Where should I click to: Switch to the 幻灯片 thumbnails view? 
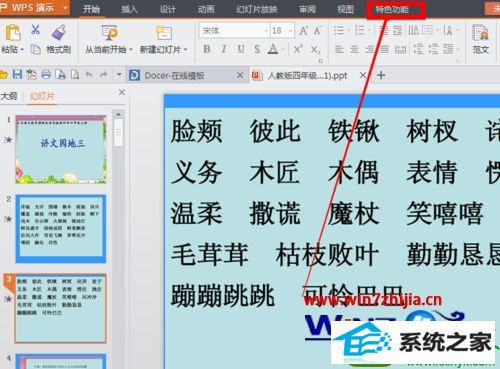pyautogui.click(x=42, y=96)
